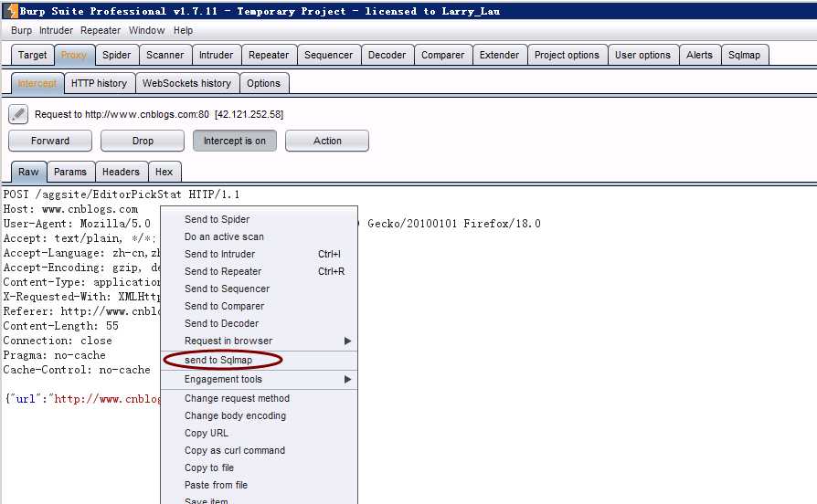This screenshot has width=817, height=504.
Task: Open the Intruder menu in the menu bar
Action: [57, 31]
